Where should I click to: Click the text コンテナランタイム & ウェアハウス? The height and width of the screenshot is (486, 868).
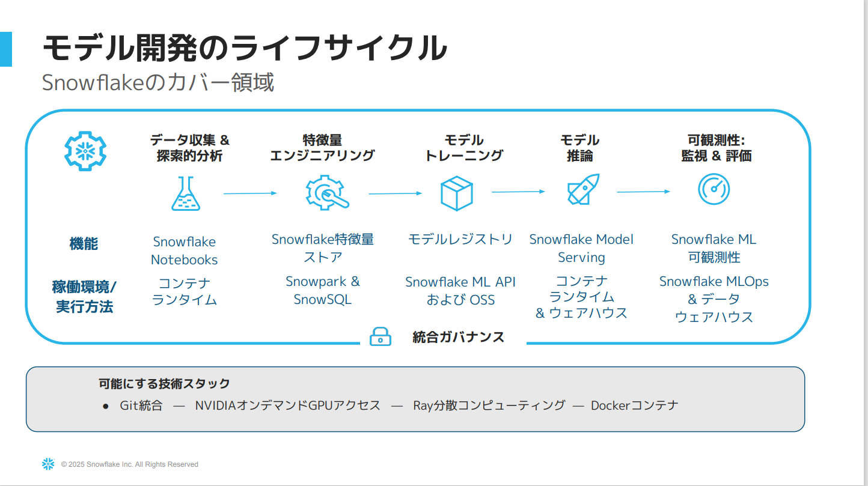pos(581,297)
